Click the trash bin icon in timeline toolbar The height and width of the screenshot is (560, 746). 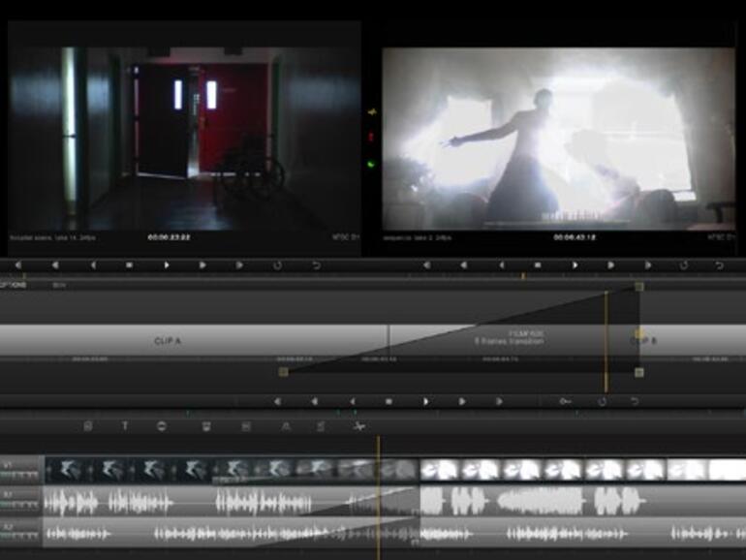click(206, 426)
